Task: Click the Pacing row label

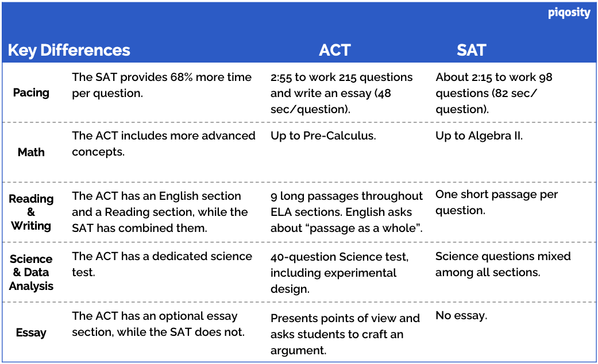Action: tap(31, 92)
